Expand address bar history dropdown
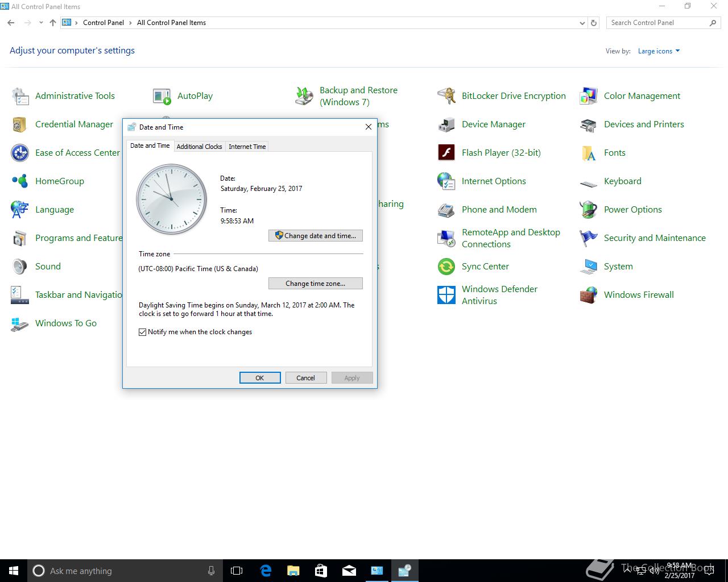 [x=582, y=23]
